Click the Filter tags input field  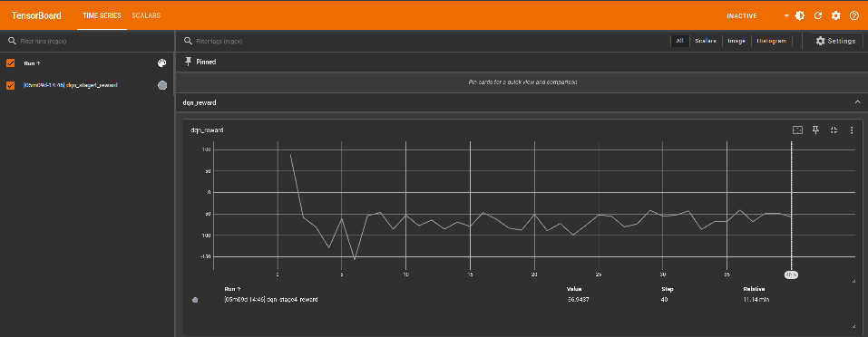(426, 42)
